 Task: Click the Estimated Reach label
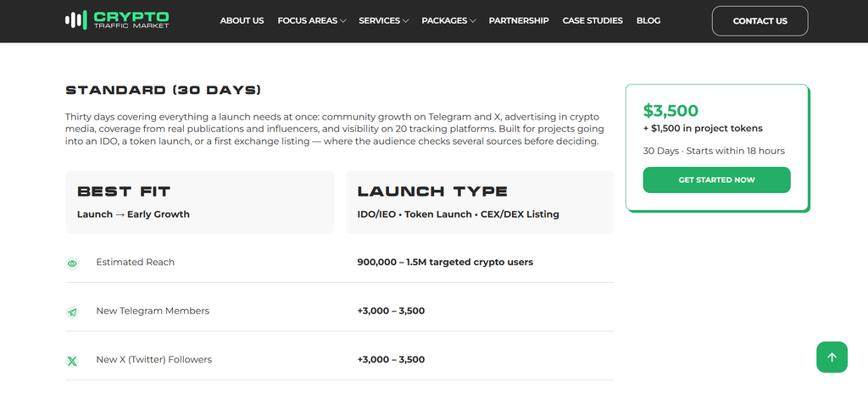tap(135, 262)
